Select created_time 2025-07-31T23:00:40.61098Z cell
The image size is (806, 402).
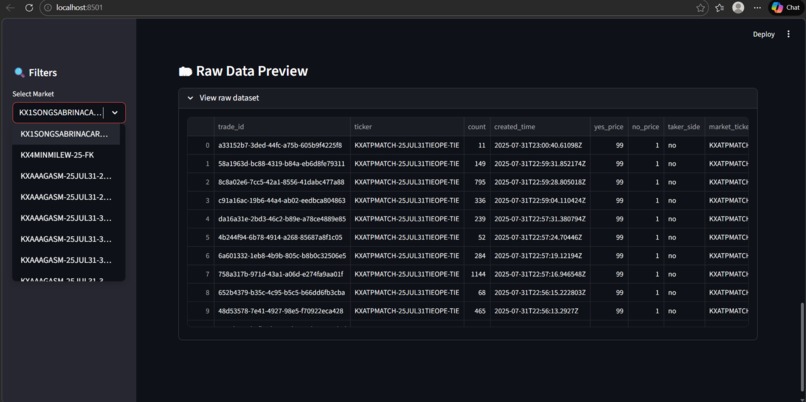point(540,145)
